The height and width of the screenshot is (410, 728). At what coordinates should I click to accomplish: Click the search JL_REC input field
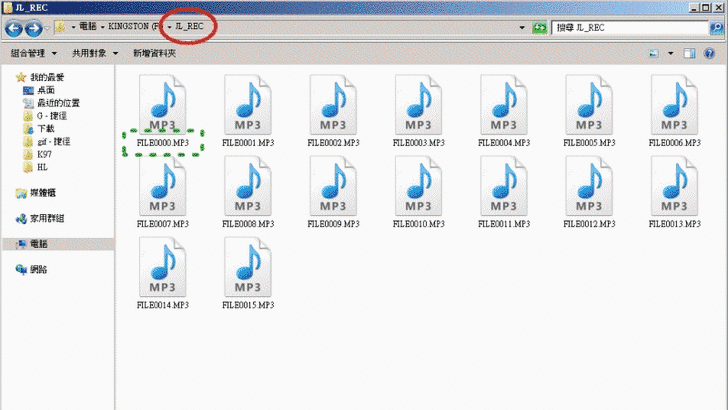click(630, 28)
